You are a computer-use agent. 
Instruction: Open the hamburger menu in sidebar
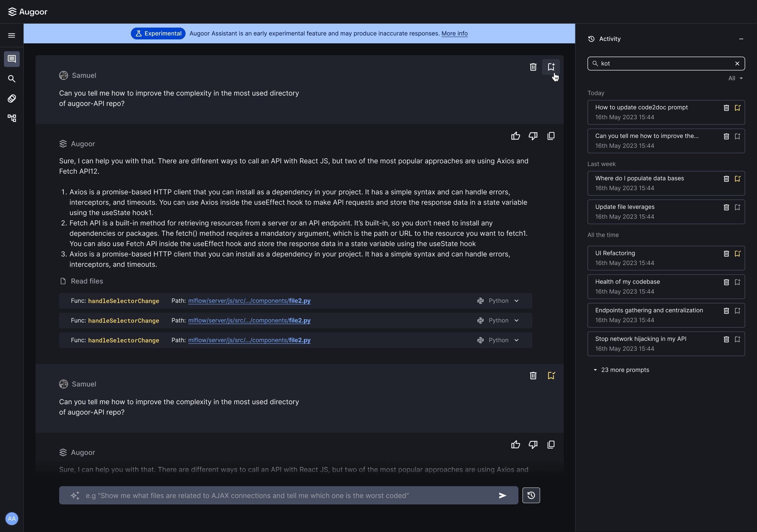(11, 35)
